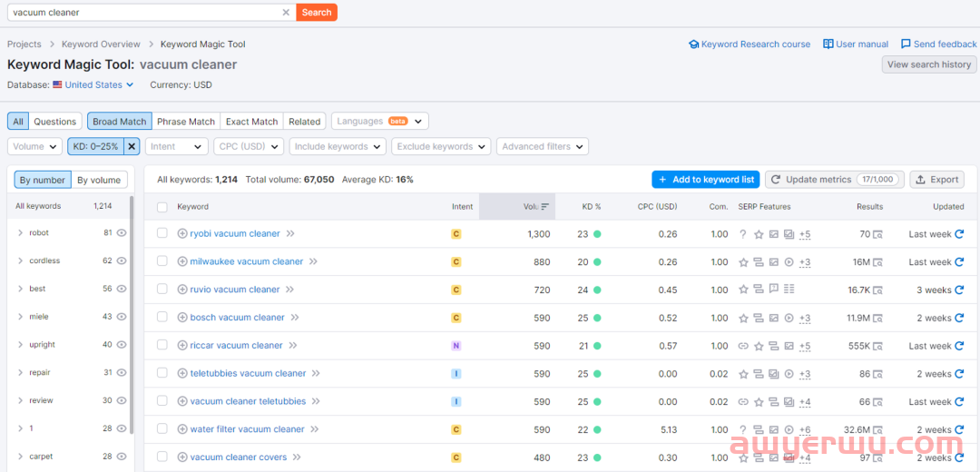Expand the miele keyword group
The width and height of the screenshot is (980, 472).
21,317
